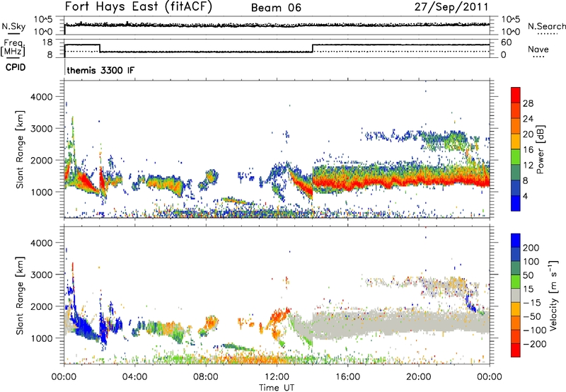Click the 'N.Sky' legend label
The width and height of the screenshot is (566, 392).
click(13, 26)
